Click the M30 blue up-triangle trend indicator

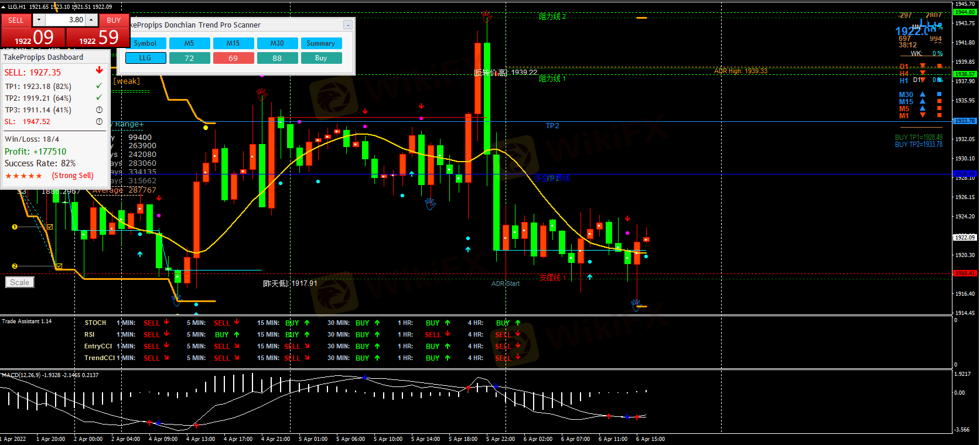923,94
